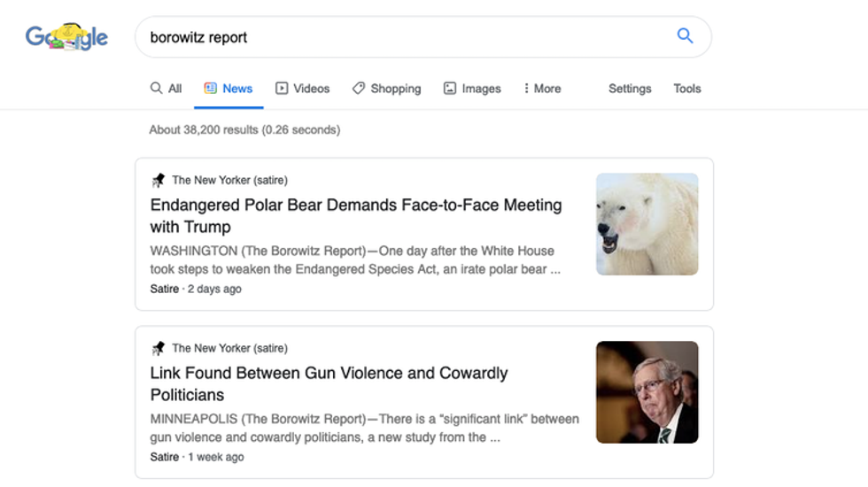Click the polar bear thumbnail image

[647, 224]
